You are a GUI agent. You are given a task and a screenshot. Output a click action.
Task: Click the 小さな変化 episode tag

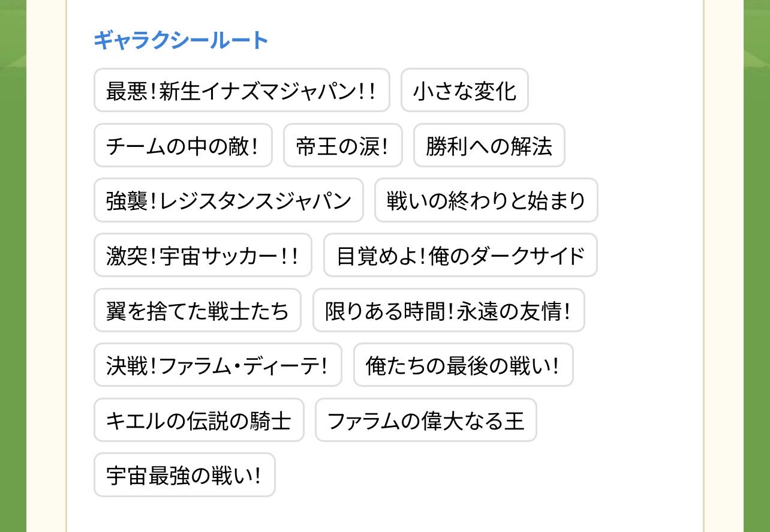click(464, 90)
